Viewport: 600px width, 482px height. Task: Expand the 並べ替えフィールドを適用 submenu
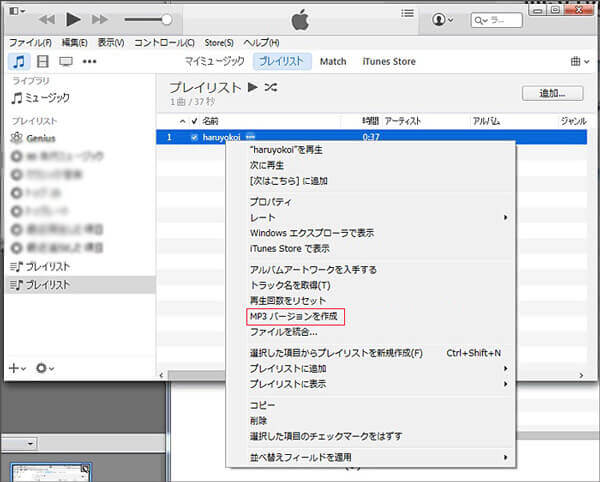370,457
